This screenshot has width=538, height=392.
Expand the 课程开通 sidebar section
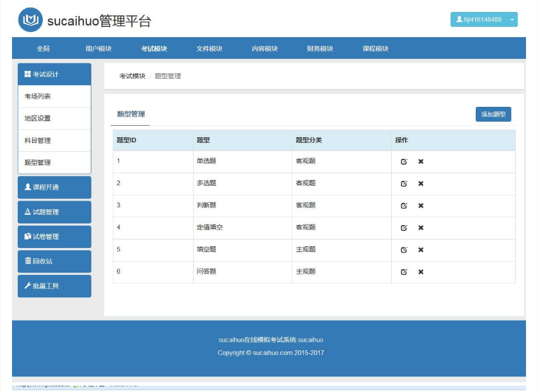click(x=55, y=187)
